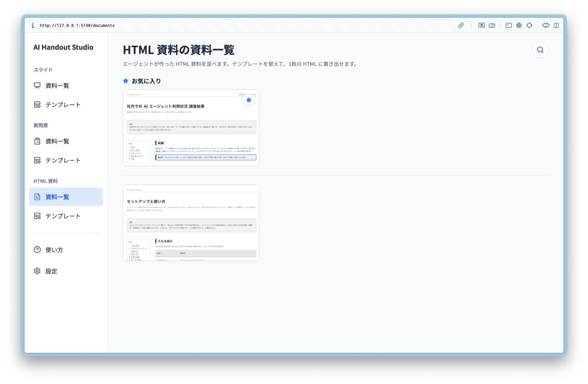
Task: Click the full-page capture icon in the toolbar
Action: tap(481, 25)
